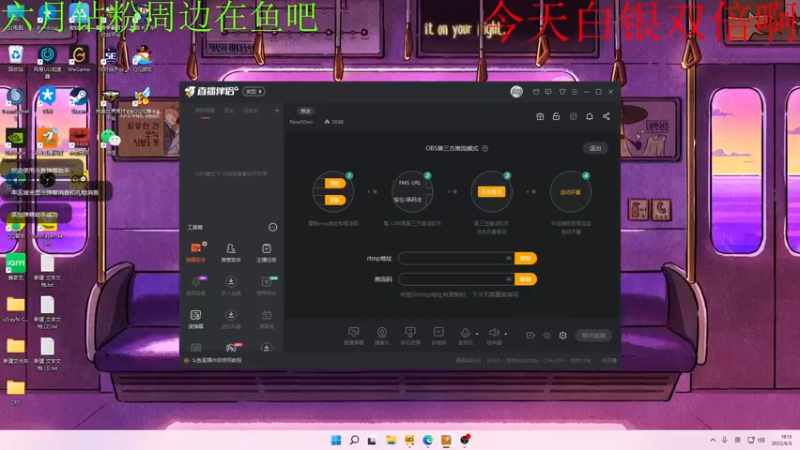Open the 房管助手 tool
Screen dimensions: 800x450
click(231, 252)
